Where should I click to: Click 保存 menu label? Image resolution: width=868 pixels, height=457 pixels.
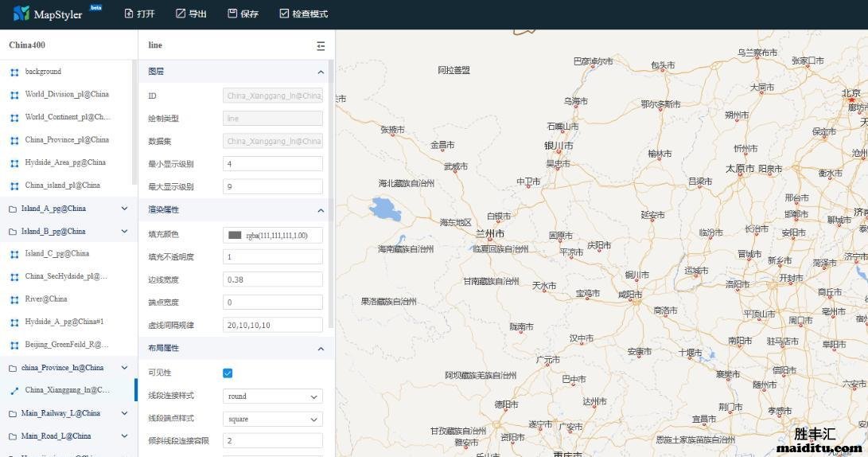click(x=250, y=14)
